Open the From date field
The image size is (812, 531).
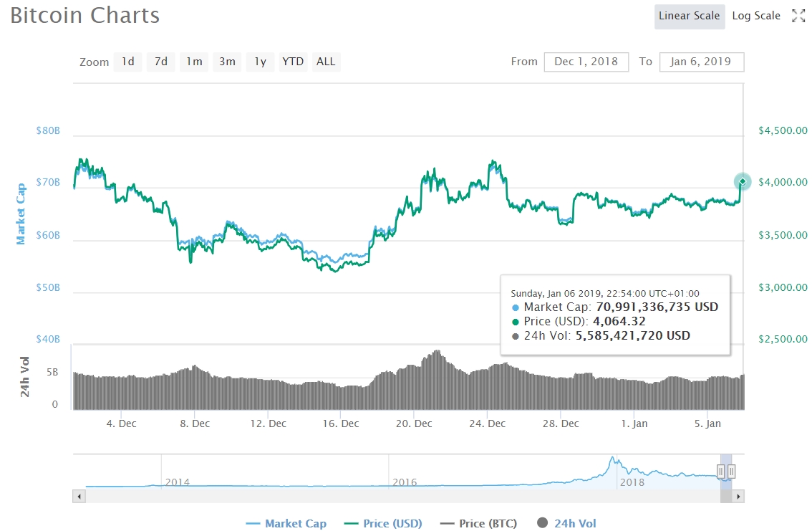pos(586,62)
